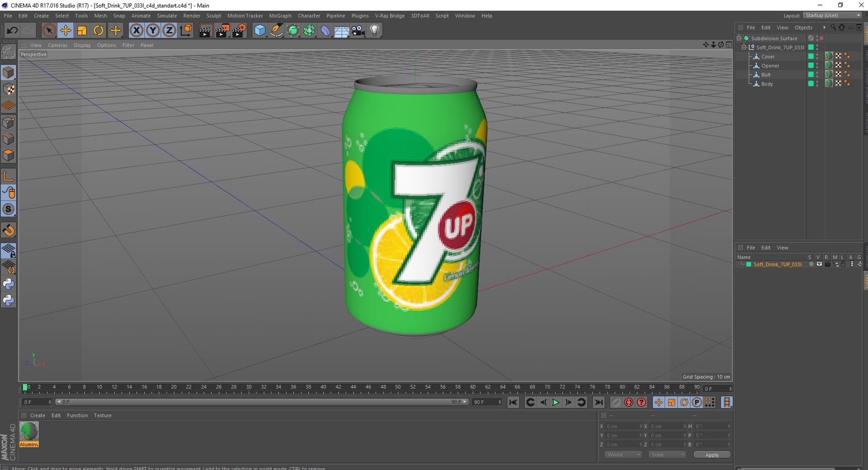Click timeline marker at frame 44
This screenshot has height=470, width=868.
pos(353,388)
